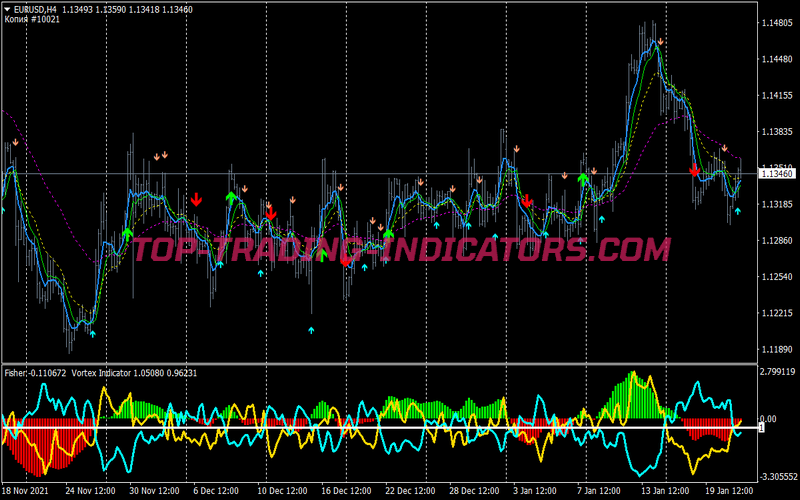Click indicator scale maximum 2.799119

tap(778, 371)
